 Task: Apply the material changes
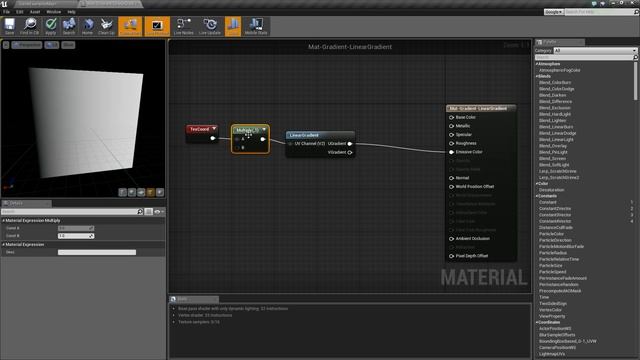pyautogui.click(x=51, y=26)
